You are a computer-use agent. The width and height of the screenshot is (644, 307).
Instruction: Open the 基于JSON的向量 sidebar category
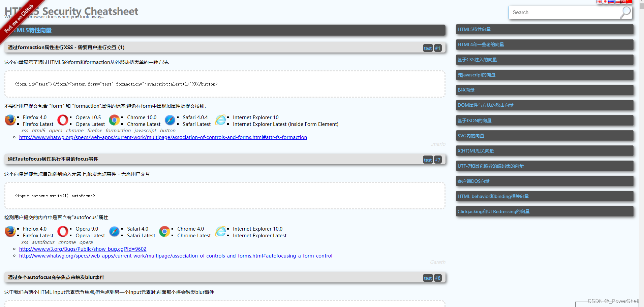click(x=545, y=121)
